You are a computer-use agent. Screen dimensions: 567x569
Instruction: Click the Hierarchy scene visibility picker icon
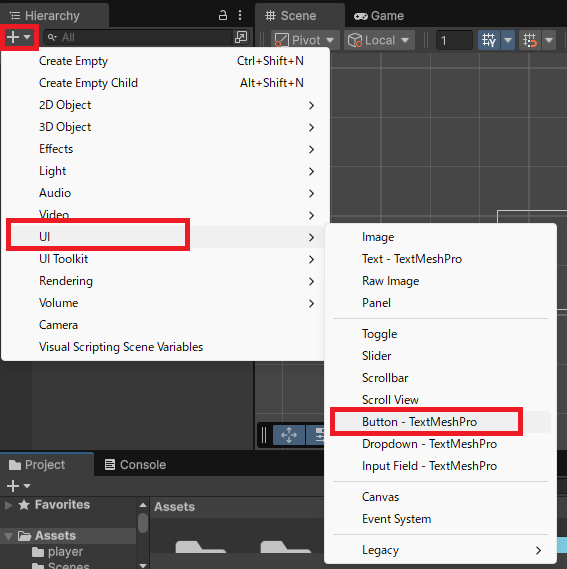tap(241, 37)
